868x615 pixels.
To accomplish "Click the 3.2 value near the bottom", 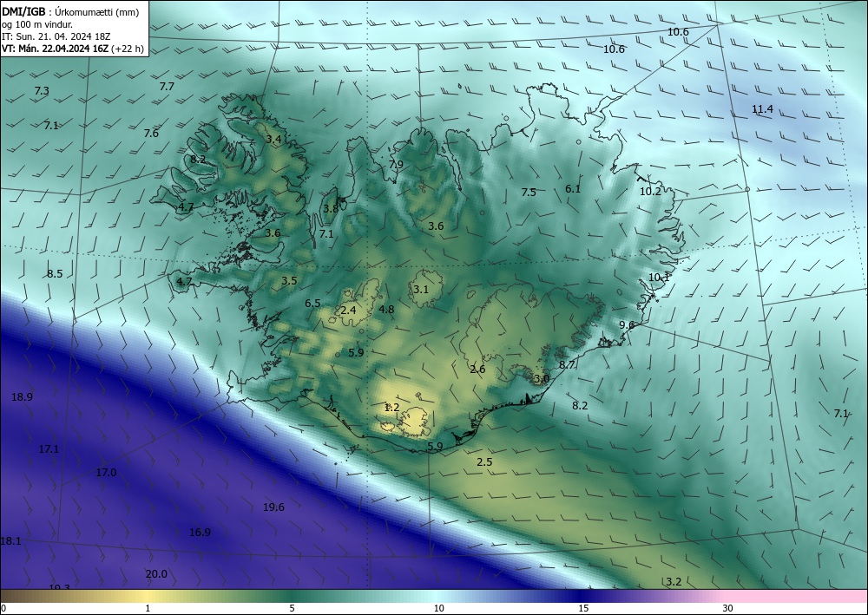I will tap(674, 582).
